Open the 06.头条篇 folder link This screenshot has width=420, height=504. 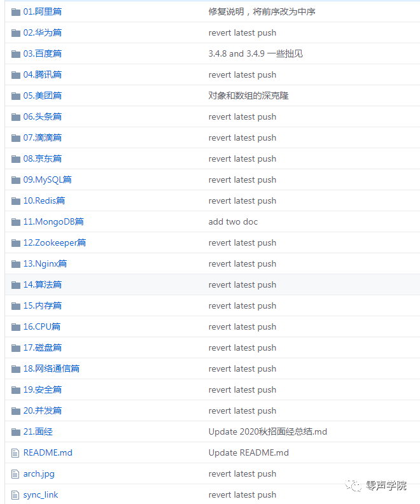coord(43,116)
